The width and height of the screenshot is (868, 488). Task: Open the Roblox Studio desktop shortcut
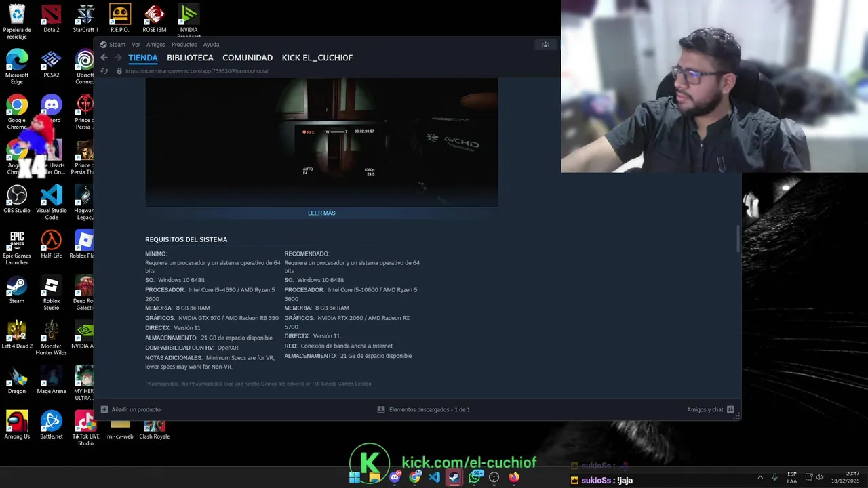(52, 293)
